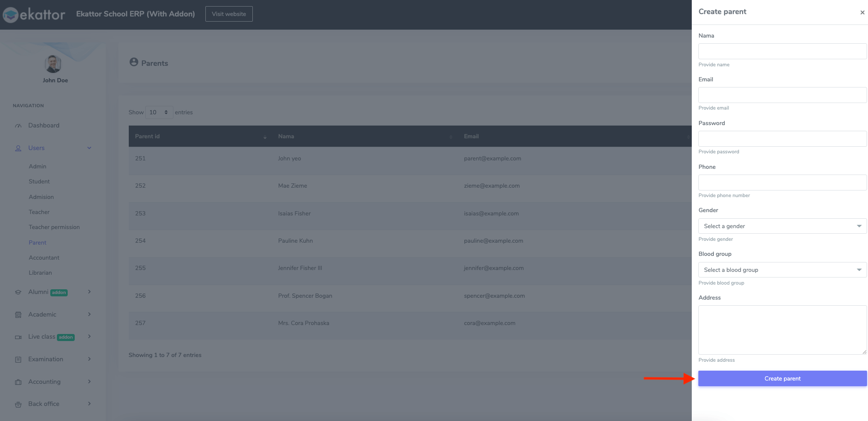Viewport: 868px width, 421px height.
Task: Change the Show entries count dropdown
Action: pyautogui.click(x=159, y=112)
